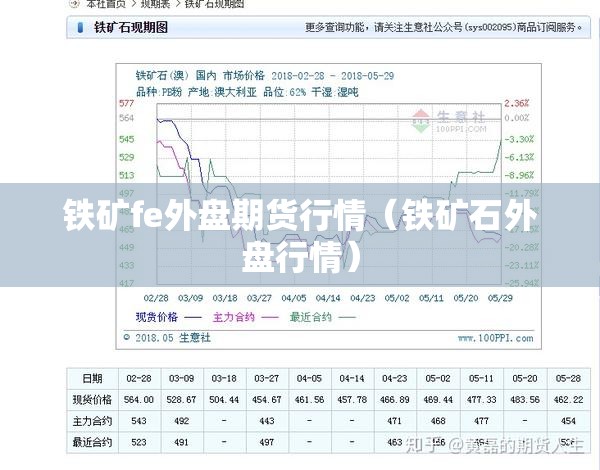Click the 02-28 column header in table

point(139,379)
